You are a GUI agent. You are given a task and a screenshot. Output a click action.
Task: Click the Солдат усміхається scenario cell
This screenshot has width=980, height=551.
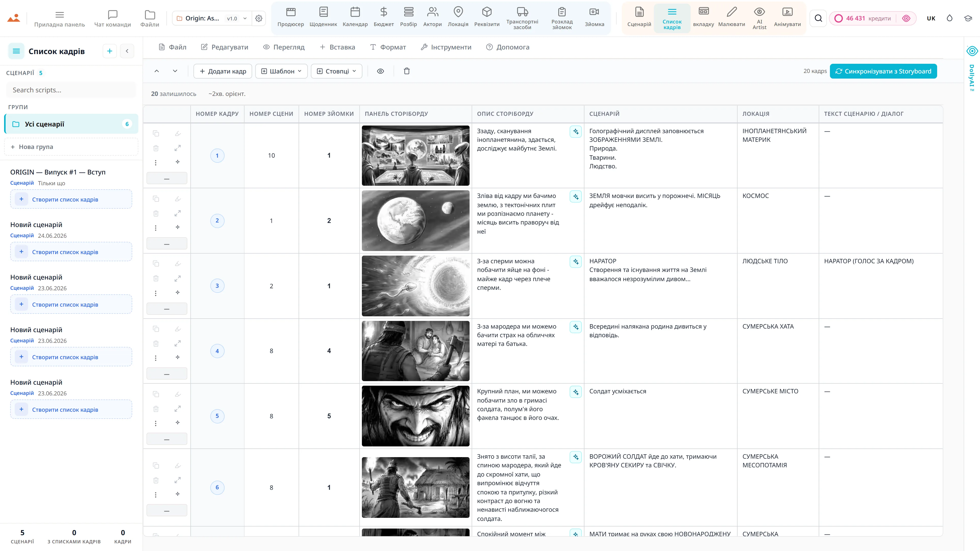pyautogui.click(x=660, y=416)
